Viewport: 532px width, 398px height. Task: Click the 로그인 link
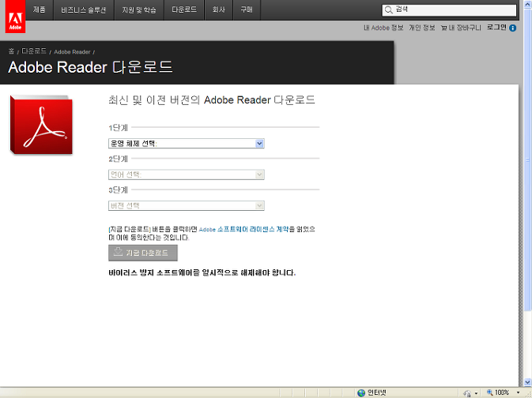coord(496,28)
